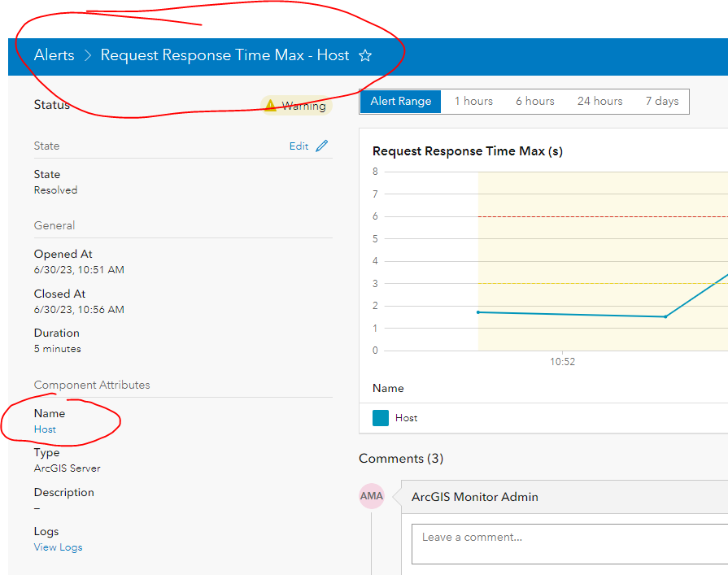728x575 pixels.
Task: Click the blue Host data line on the chart
Action: [569, 314]
